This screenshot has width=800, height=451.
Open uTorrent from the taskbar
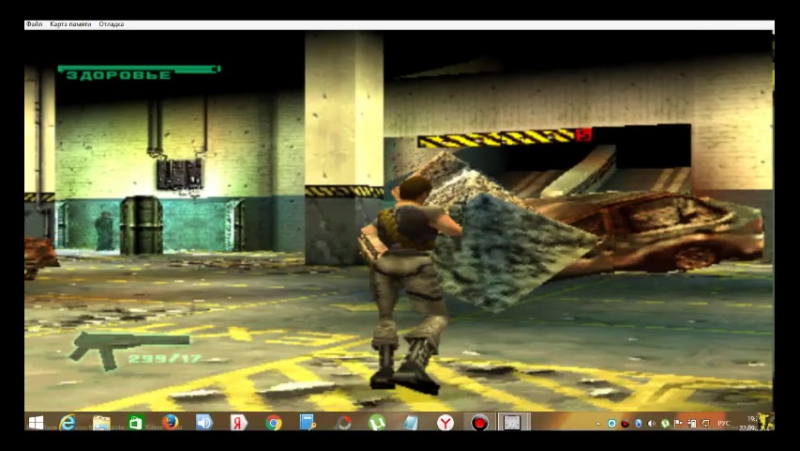377,423
